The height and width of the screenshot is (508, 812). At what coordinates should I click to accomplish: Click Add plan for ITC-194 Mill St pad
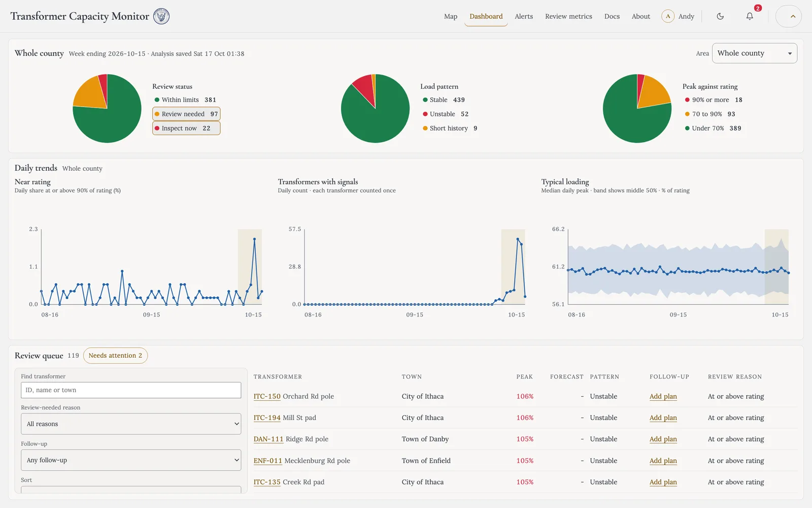coord(663,418)
